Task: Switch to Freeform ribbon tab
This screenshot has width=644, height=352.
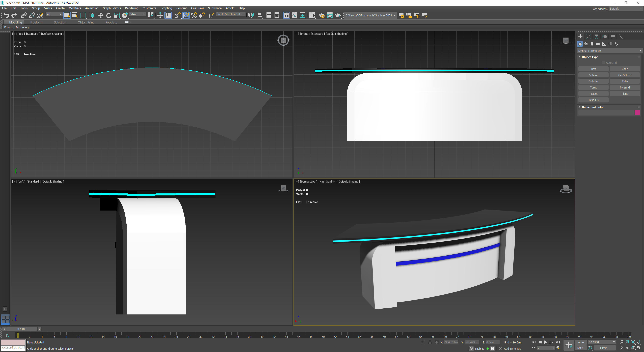Action: [x=36, y=22]
